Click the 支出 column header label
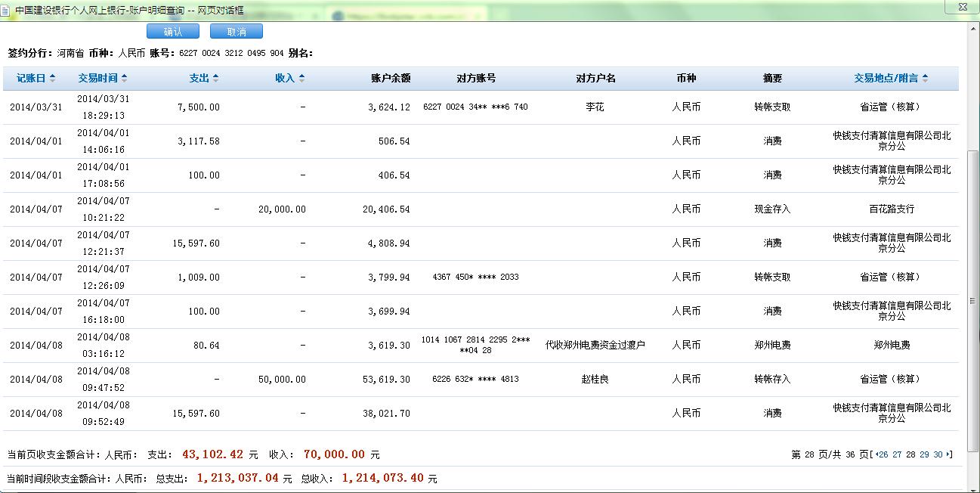 point(199,79)
